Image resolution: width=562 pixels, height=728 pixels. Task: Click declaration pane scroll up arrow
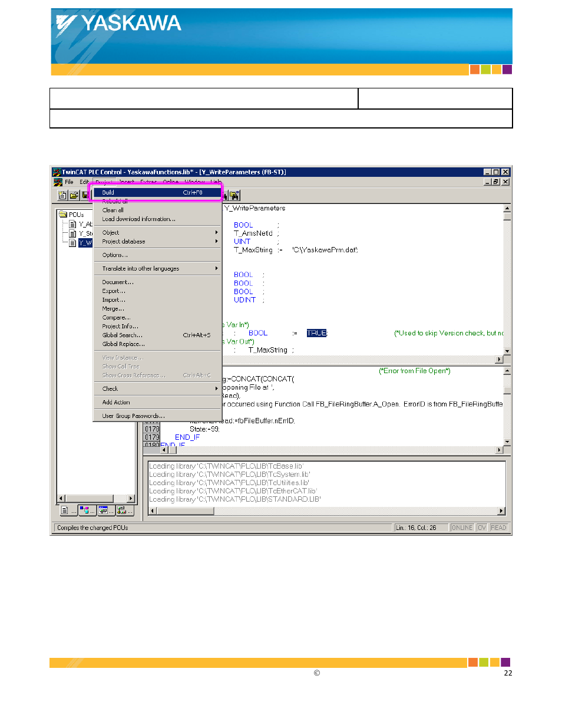point(507,209)
